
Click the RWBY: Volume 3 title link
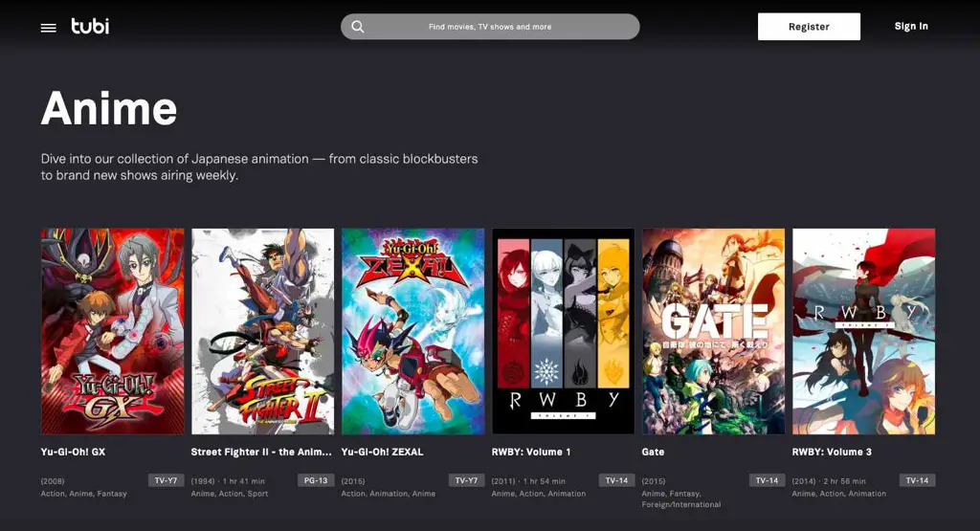click(832, 452)
